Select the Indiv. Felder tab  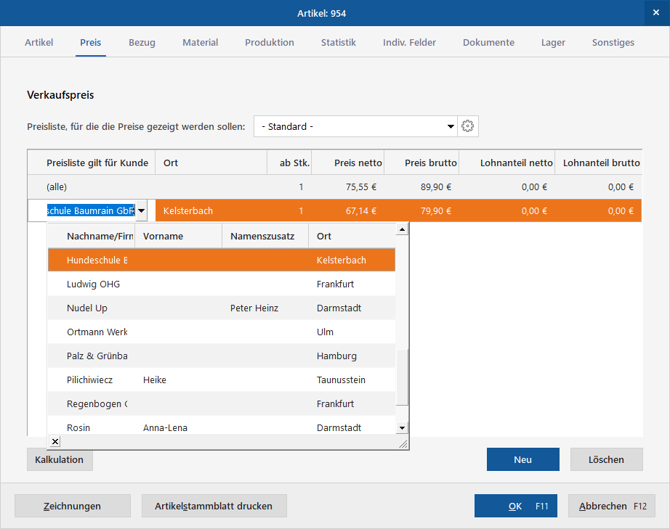(409, 42)
